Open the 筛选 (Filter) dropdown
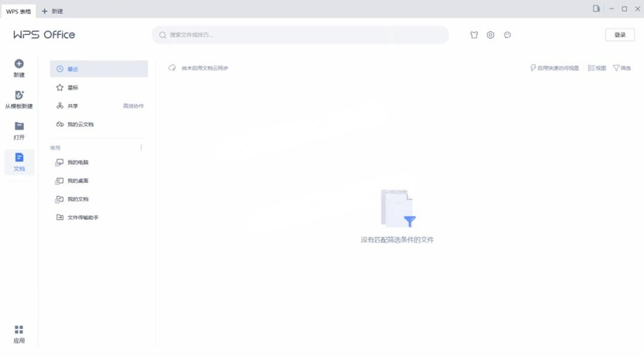Image resolution: width=644 pixels, height=357 pixels. [x=622, y=68]
